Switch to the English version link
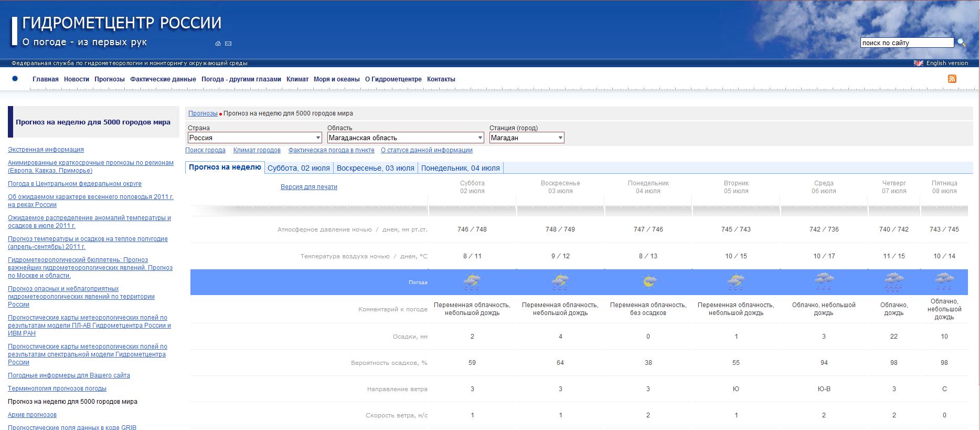Screen dimensions: 980x430 click(x=947, y=63)
